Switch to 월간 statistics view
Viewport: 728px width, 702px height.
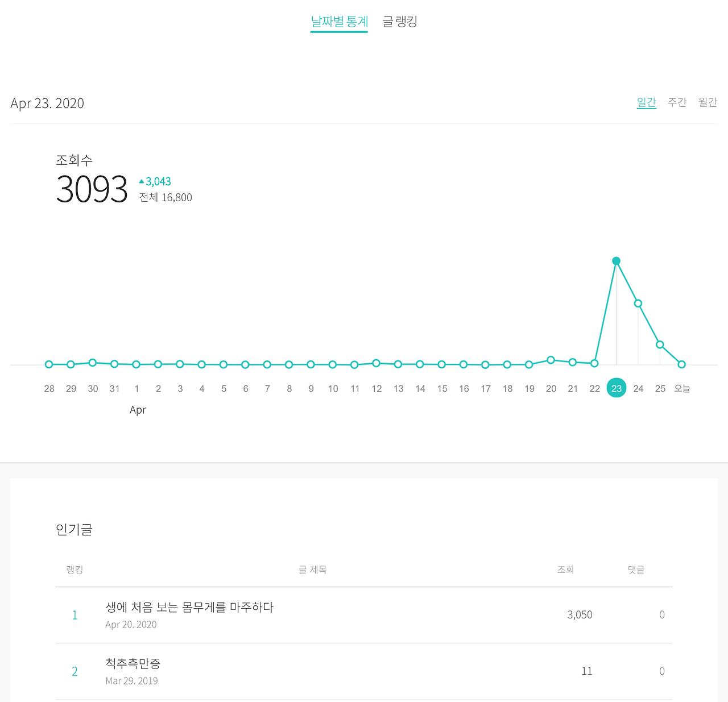[x=708, y=102]
